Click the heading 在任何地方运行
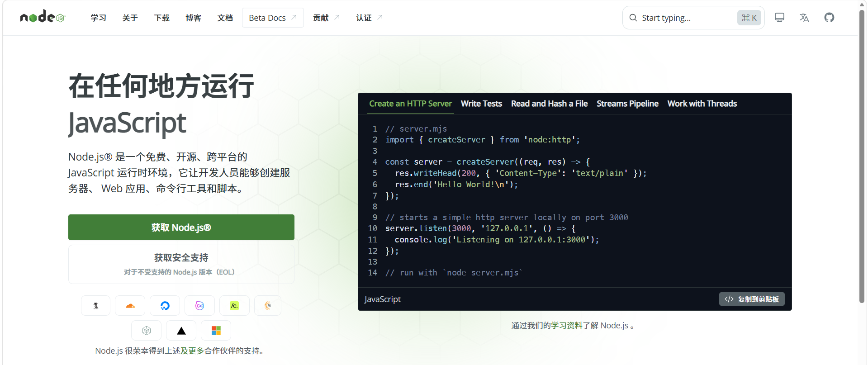Screen dimensions: 868x365 pos(161,86)
